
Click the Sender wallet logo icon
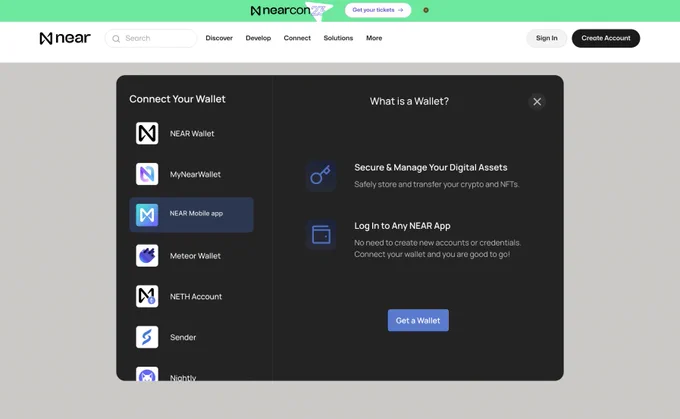click(147, 337)
